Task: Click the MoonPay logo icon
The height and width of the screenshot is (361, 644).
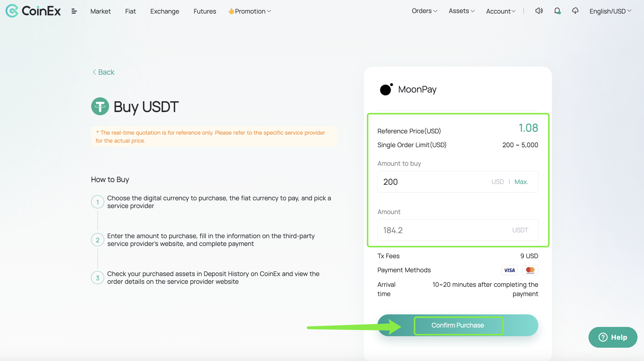Action: pyautogui.click(x=386, y=89)
